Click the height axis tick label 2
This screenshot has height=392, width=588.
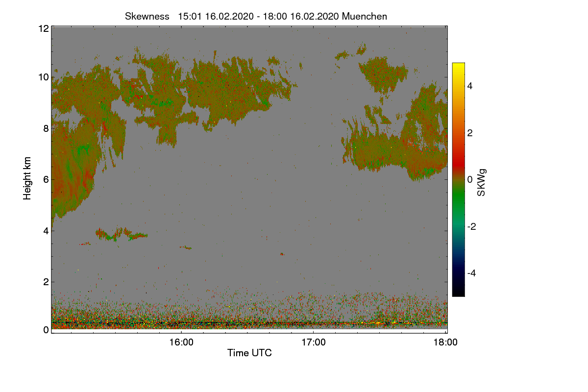point(45,282)
